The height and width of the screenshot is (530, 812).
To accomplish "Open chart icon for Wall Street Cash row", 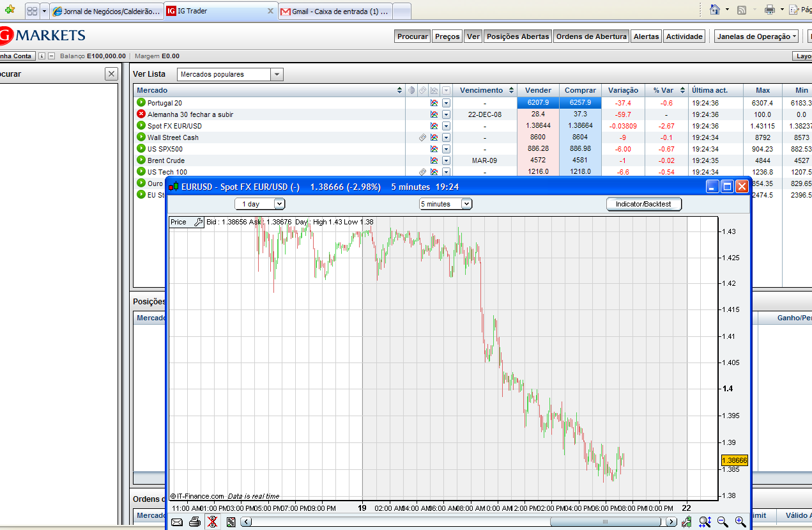I will pyautogui.click(x=434, y=137).
